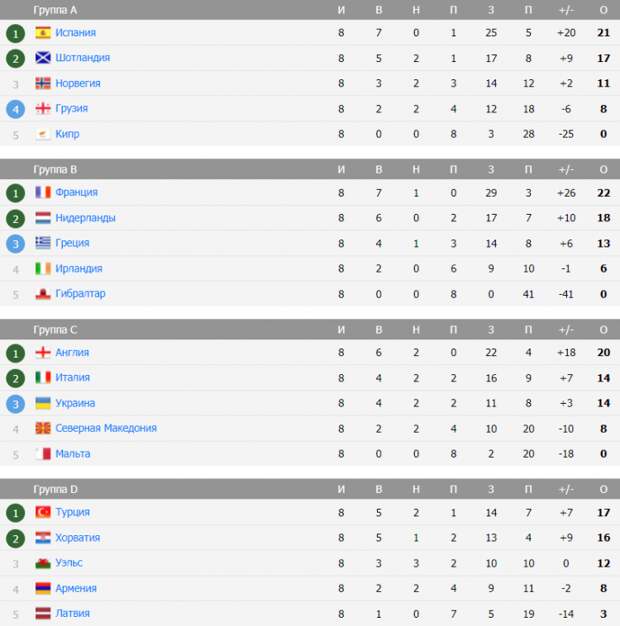Click the Turkey flag icon
The width and height of the screenshot is (620, 626).
coord(43,512)
